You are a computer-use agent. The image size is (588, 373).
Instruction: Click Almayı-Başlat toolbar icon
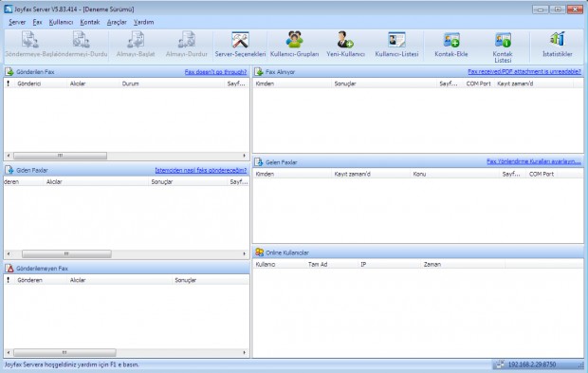point(136,40)
